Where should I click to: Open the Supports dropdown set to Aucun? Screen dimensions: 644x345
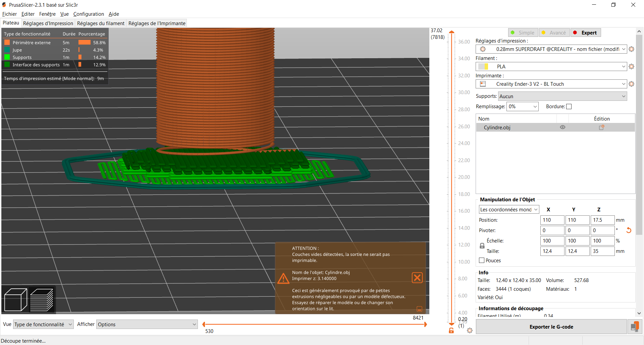(562, 96)
